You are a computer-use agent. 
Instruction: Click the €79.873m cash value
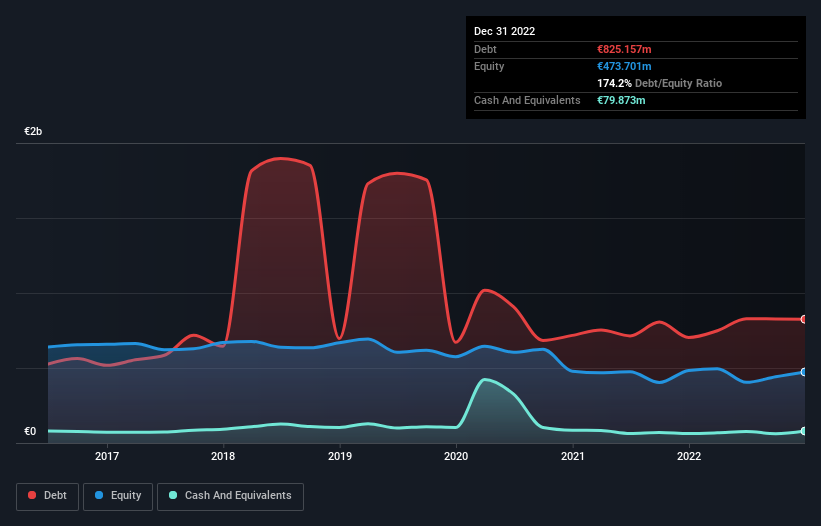pos(621,100)
